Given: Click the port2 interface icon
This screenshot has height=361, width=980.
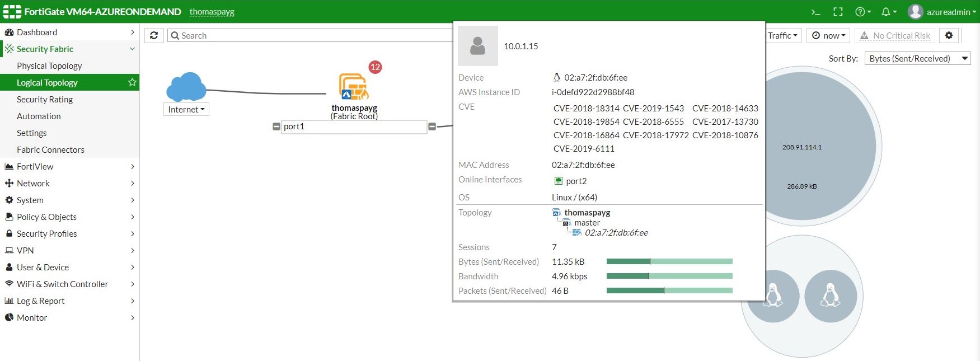Looking at the screenshot, I should coord(558,181).
